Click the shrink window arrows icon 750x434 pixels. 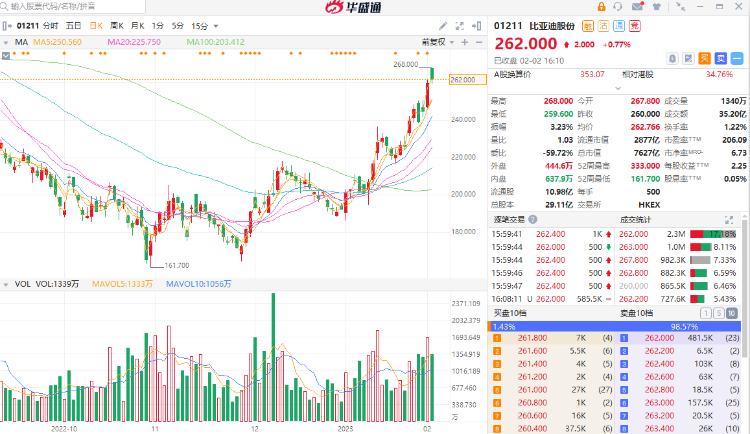(x=680, y=7)
